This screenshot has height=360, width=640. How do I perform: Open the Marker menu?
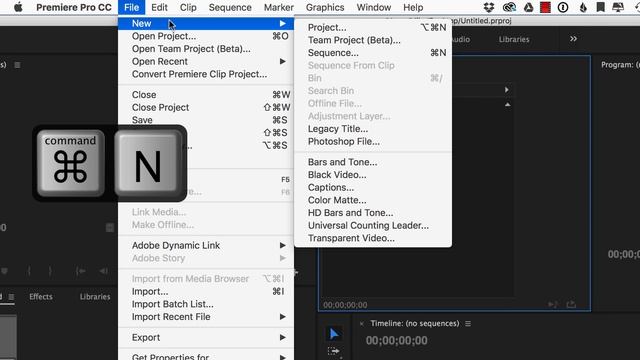point(279,7)
